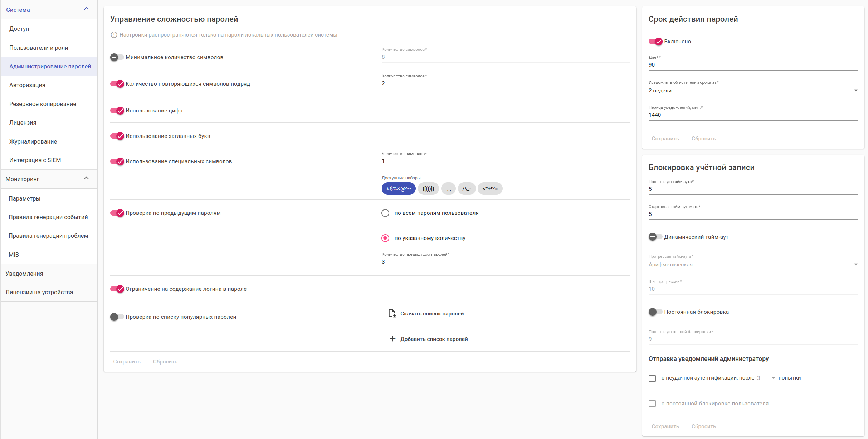Select the #$%&@^~ special character set chip
This screenshot has height=439, width=868.
click(x=398, y=189)
